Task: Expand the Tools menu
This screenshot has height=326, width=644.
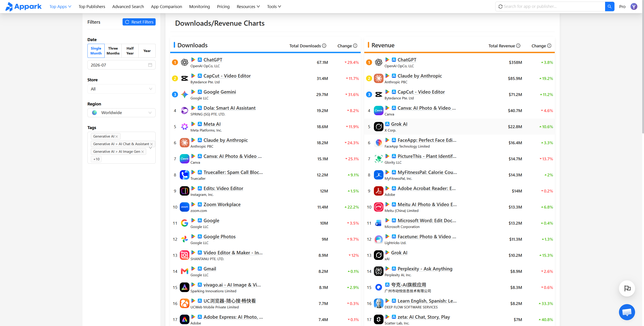Action: point(274,6)
